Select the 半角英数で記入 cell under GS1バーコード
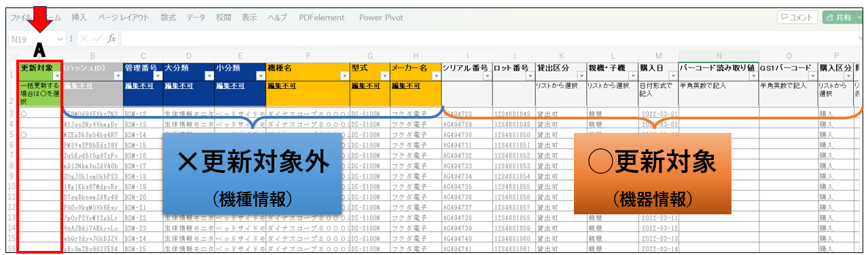 [788, 93]
